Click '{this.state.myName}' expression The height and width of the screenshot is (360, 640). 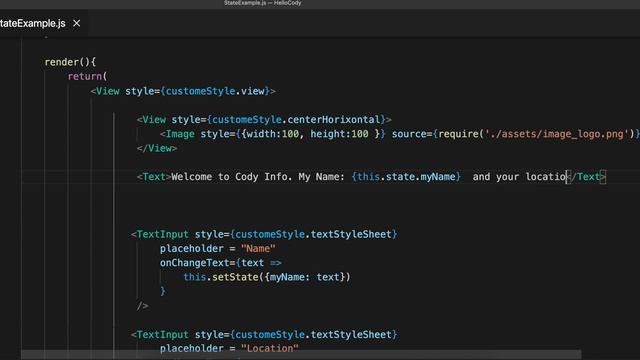pyautogui.click(x=406, y=177)
